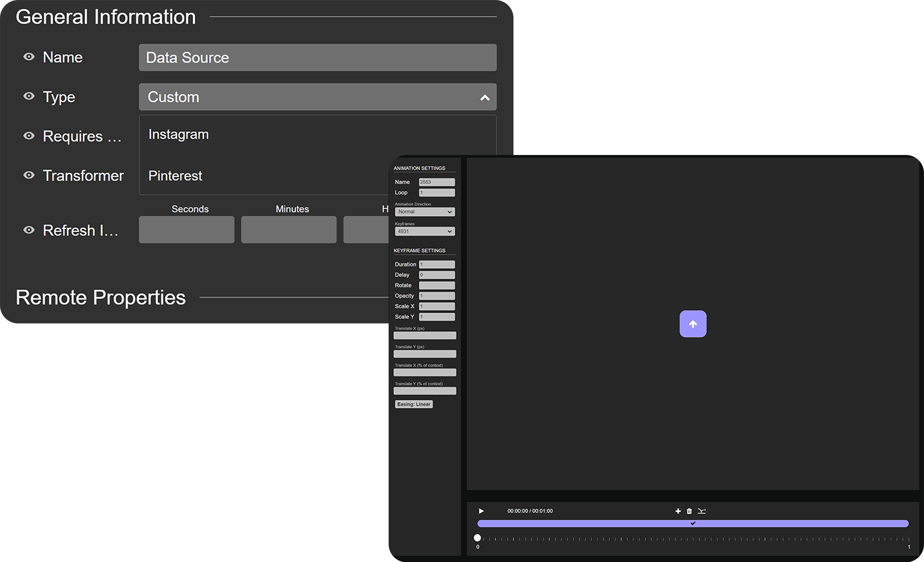
Task: Play the animation preview
Action: (x=481, y=511)
